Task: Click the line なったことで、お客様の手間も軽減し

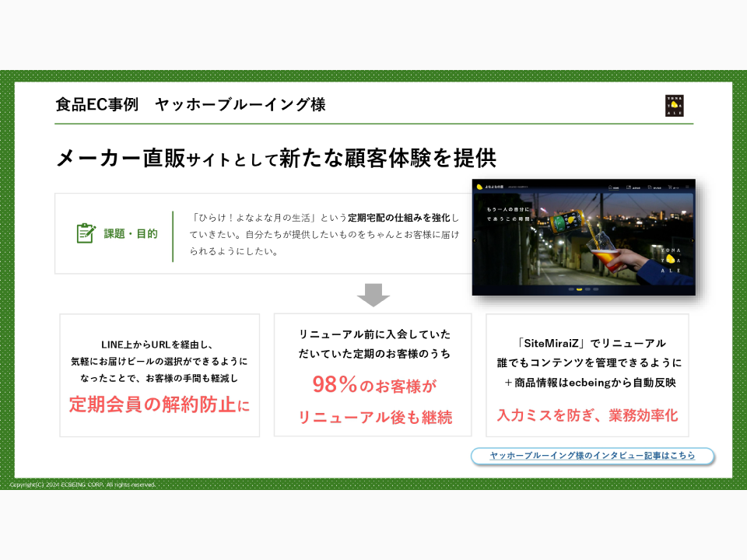Action: tap(159, 378)
